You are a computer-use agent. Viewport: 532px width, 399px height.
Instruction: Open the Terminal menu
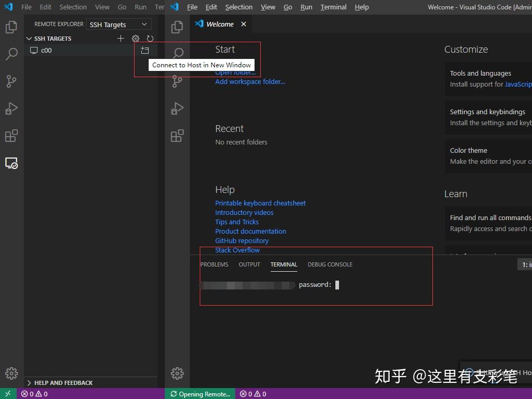click(x=333, y=7)
